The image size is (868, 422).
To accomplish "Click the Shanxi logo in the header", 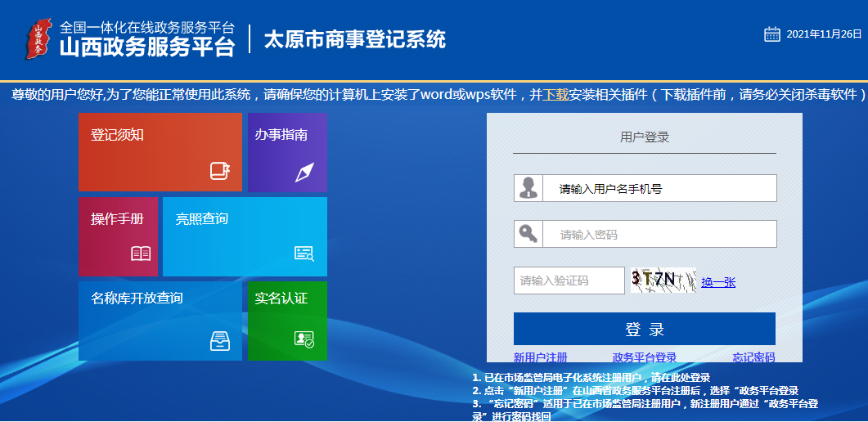I will point(37,40).
